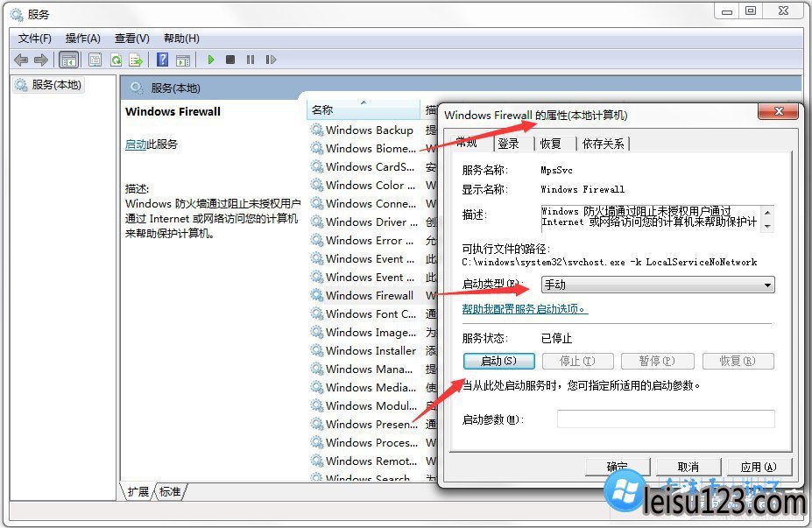The height and width of the screenshot is (528, 812).
Task: Switch to the 标准 view tab
Action: click(x=170, y=492)
